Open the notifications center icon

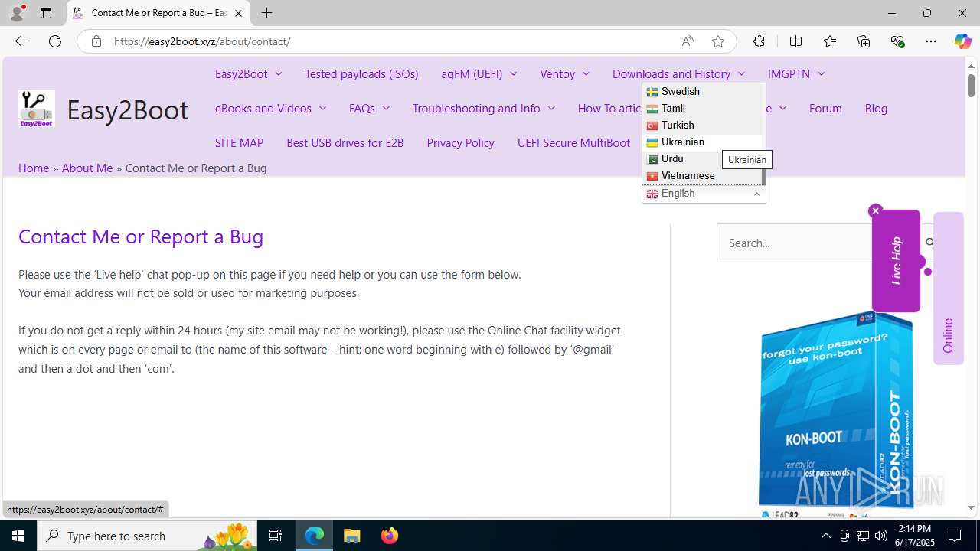point(955,536)
